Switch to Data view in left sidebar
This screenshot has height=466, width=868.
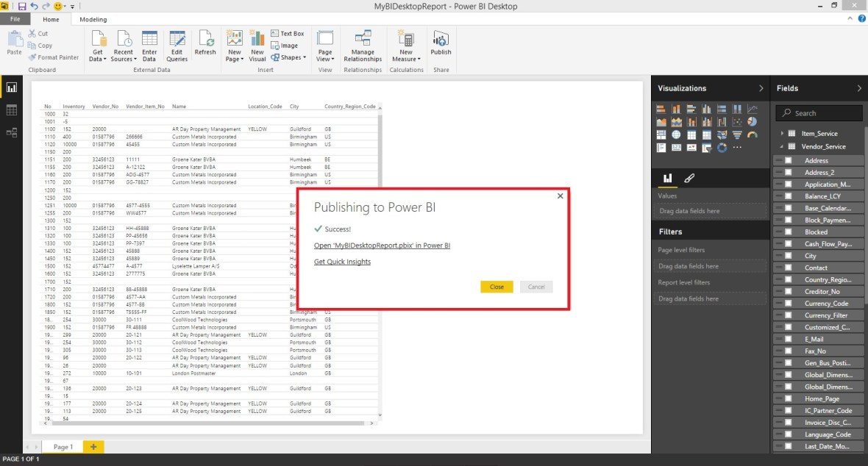click(12, 109)
